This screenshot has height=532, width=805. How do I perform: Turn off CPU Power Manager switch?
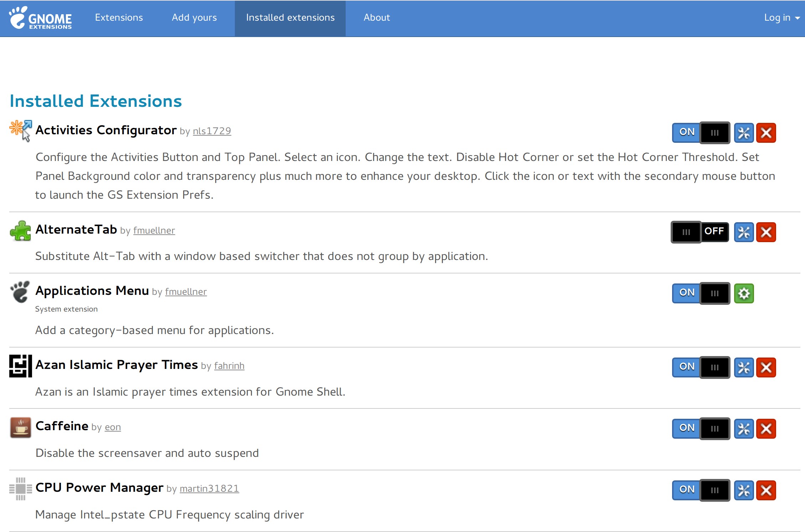click(x=701, y=490)
